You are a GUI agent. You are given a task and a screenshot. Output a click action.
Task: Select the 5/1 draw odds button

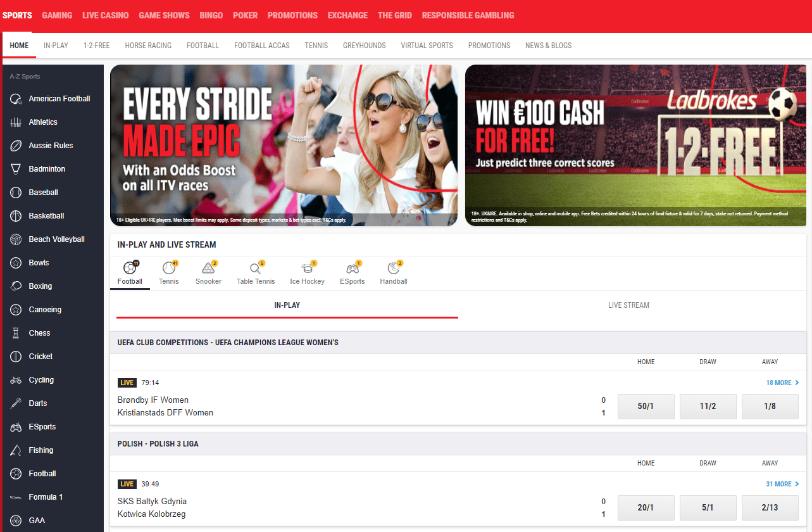click(708, 508)
